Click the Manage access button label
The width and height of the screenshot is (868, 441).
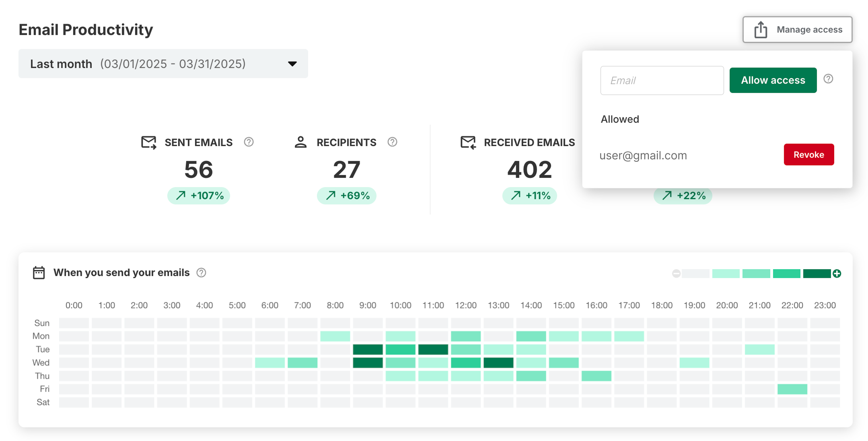coord(809,30)
